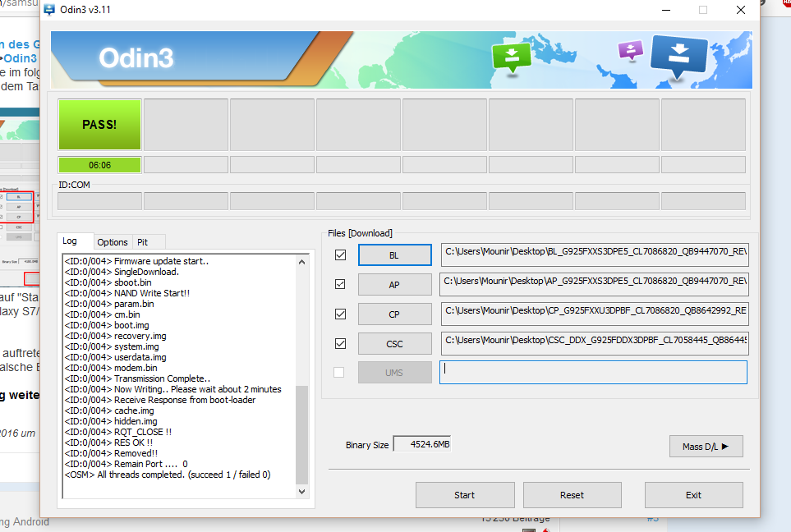Minimize the Odin3 window

666,10
